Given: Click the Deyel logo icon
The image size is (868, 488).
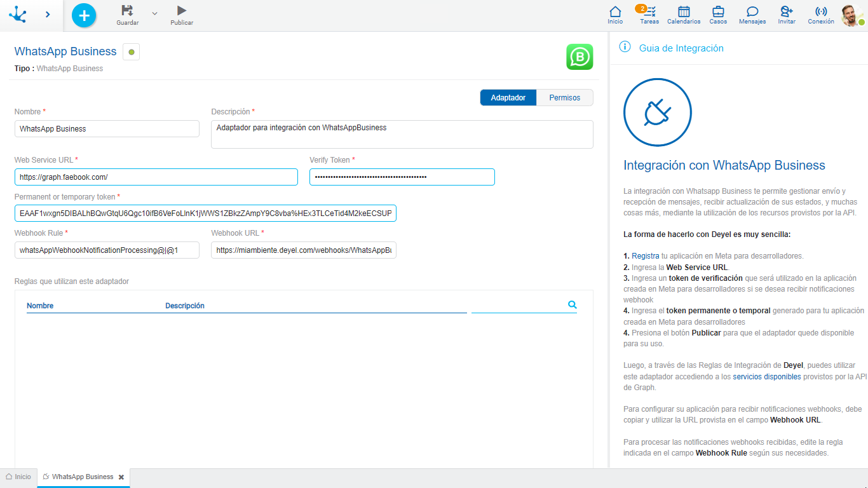Looking at the screenshot, I should 18,14.
